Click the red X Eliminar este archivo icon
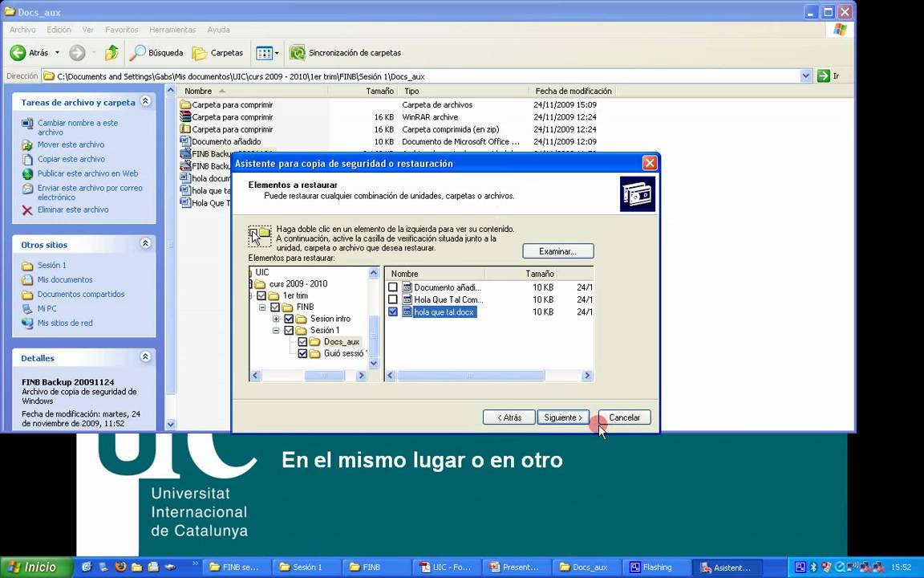 pyautogui.click(x=27, y=210)
